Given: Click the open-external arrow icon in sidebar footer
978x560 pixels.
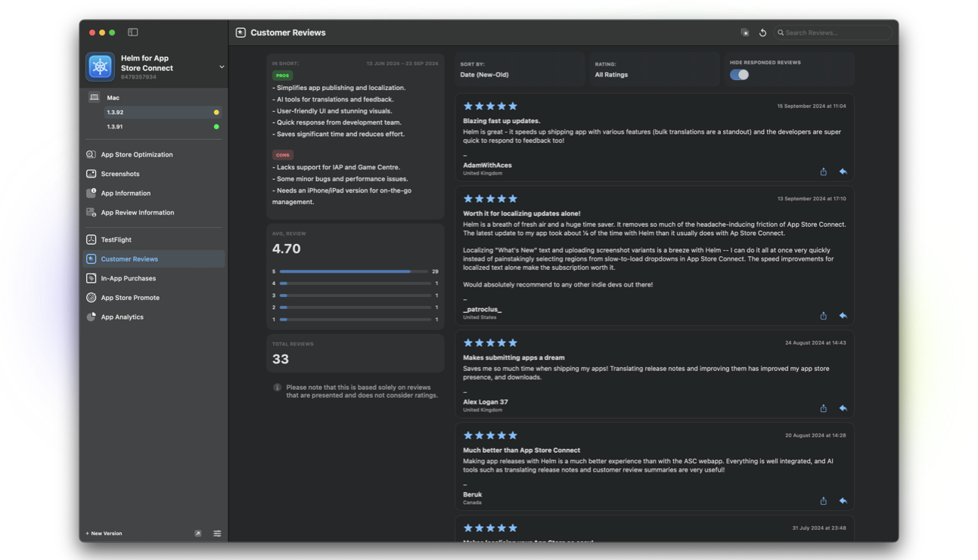Looking at the screenshot, I should (x=198, y=534).
